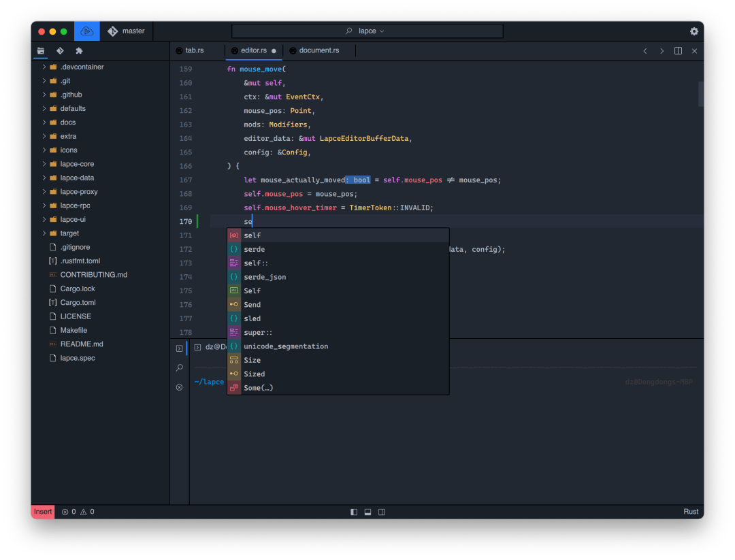Toggle the left panel visibility
735x560 pixels.
click(x=354, y=512)
